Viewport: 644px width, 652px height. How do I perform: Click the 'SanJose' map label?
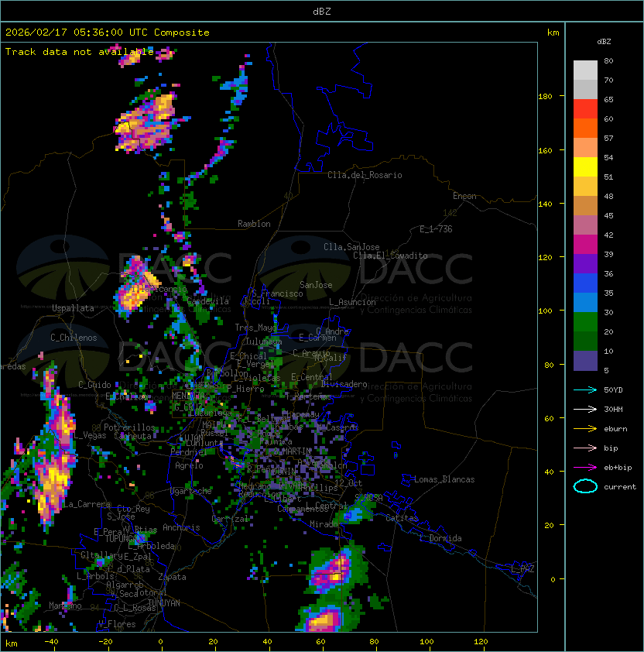click(x=316, y=285)
